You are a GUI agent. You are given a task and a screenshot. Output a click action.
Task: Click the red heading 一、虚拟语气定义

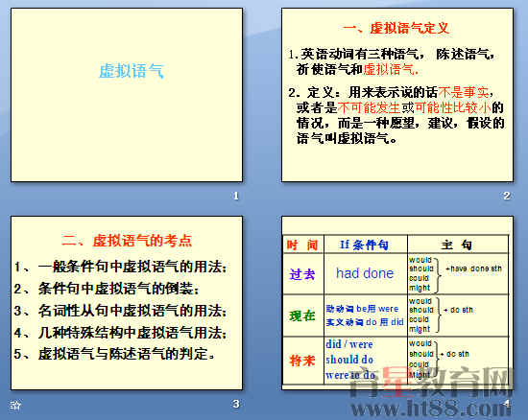click(x=396, y=28)
